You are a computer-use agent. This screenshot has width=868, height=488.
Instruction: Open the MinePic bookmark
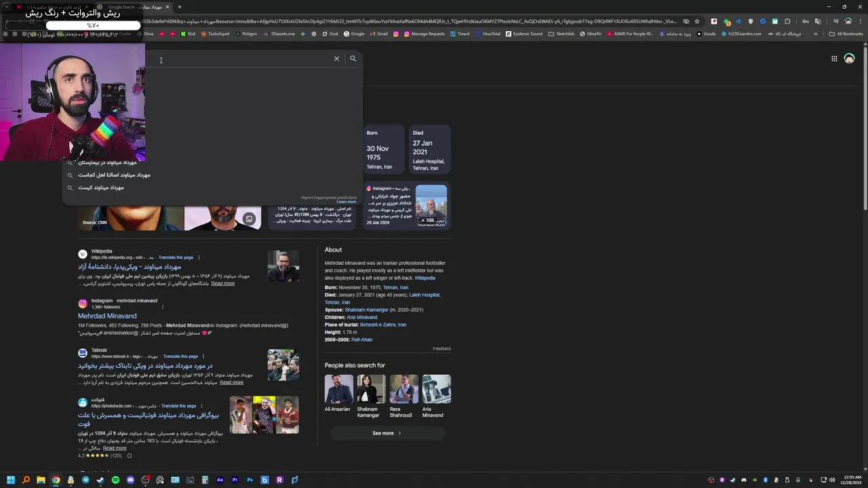point(591,33)
